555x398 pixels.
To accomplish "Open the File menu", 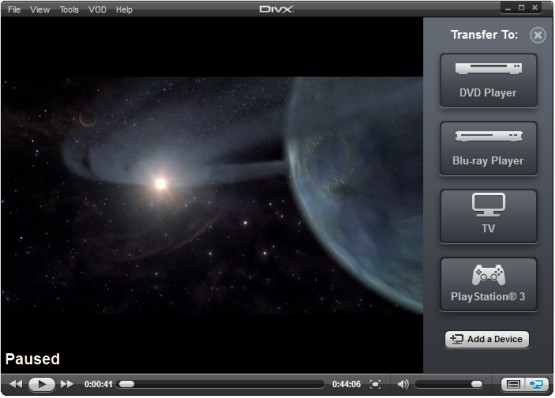I will [x=14, y=10].
